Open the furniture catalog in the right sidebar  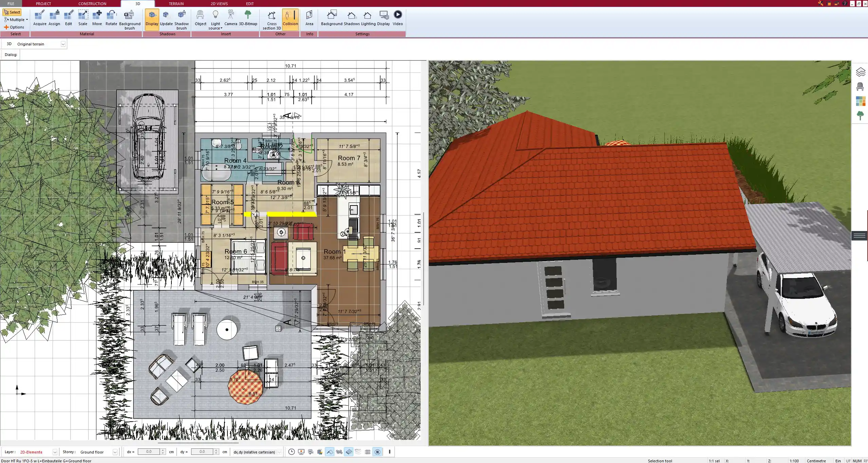click(x=861, y=86)
